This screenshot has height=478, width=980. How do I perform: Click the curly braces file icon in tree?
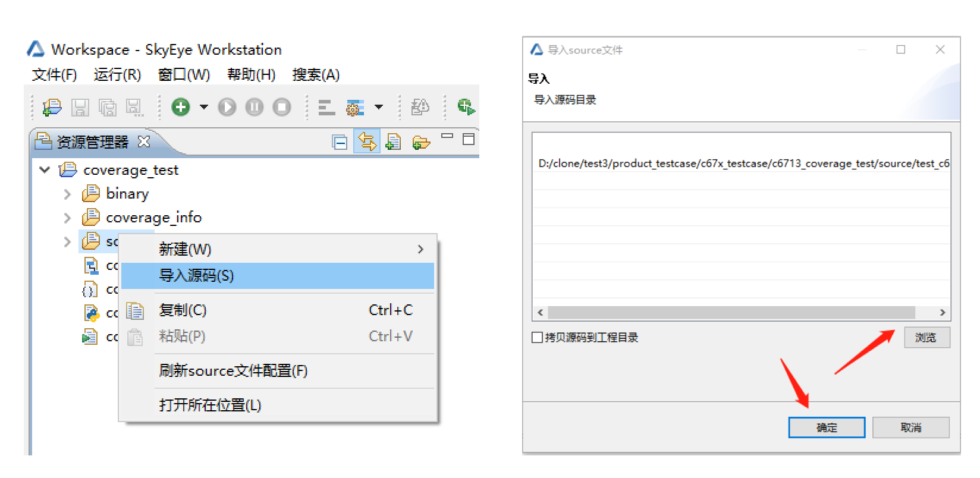click(90, 290)
